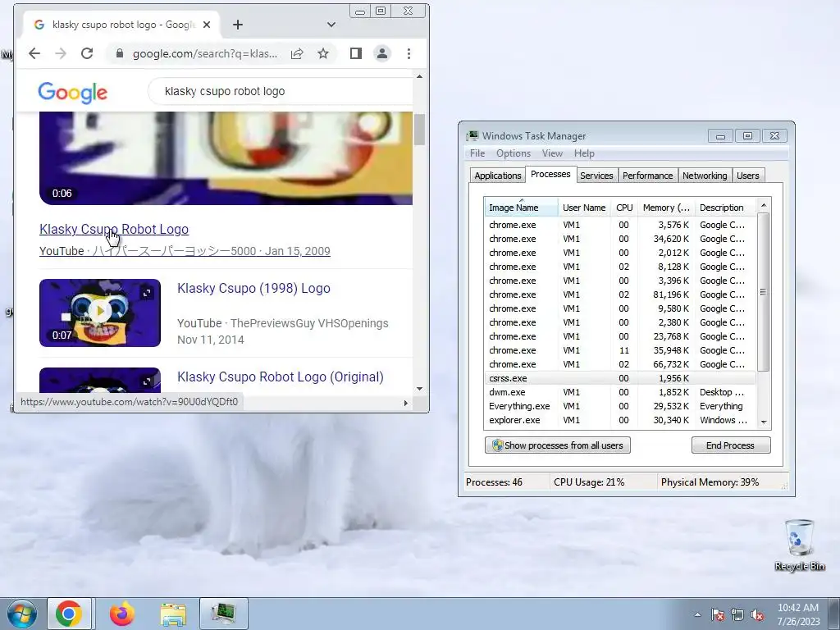Select the explorer.exe process row
Viewport: 840px width, 630px height.
pyautogui.click(x=620, y=420)
